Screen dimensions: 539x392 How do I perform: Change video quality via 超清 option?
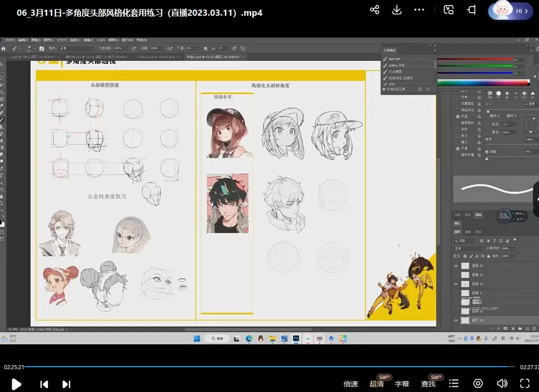pyautogui.click(x=377, y=384)
